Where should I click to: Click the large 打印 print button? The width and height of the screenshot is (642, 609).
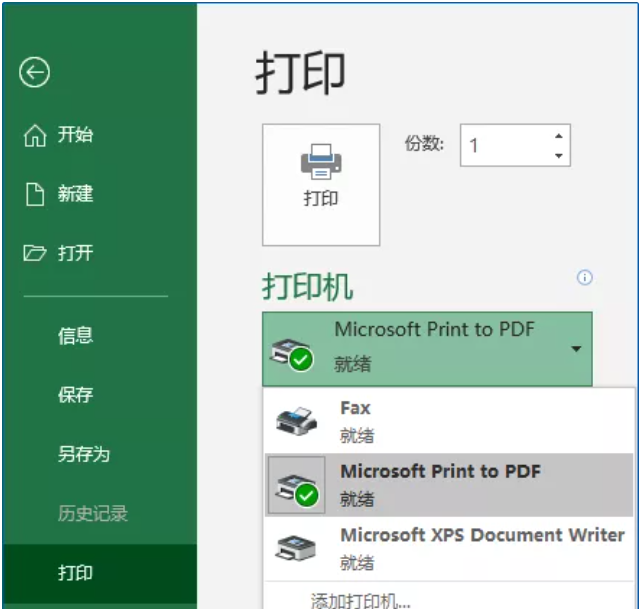click(x=321, y=185)
